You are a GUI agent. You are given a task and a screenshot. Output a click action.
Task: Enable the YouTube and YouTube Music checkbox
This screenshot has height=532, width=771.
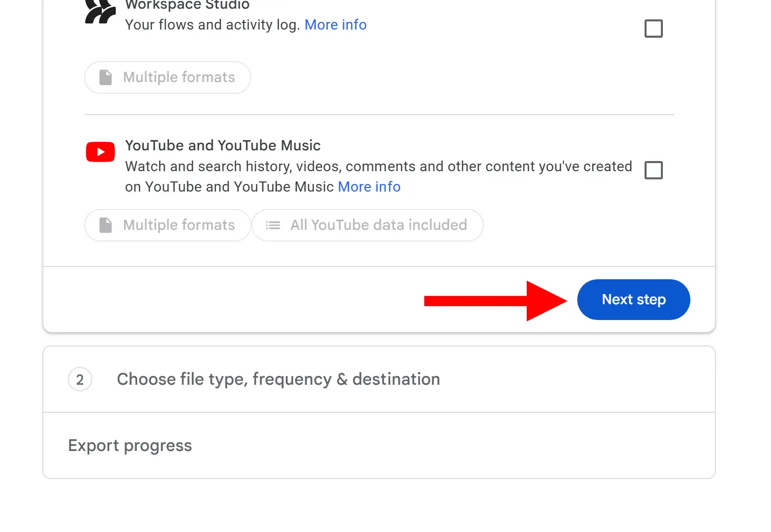[x=653, y=170]
